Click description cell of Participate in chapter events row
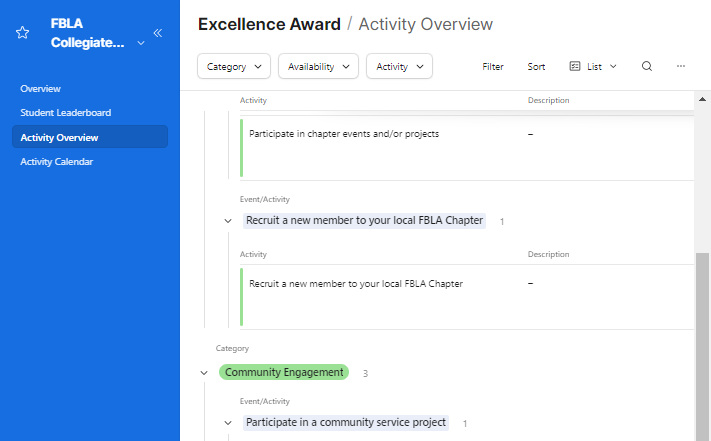Image resolution: width=711 pixels, height=441 pixels. click(x=531, y=134)
